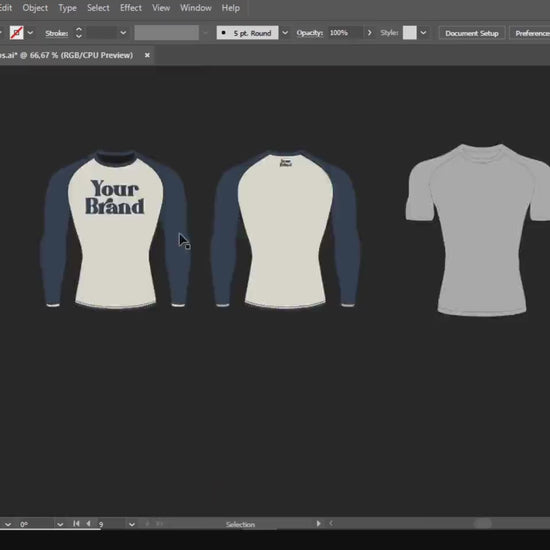Open the rotate view angle dropdown
The width and height of the screenshot is (550, 550).
pos(60,524)
